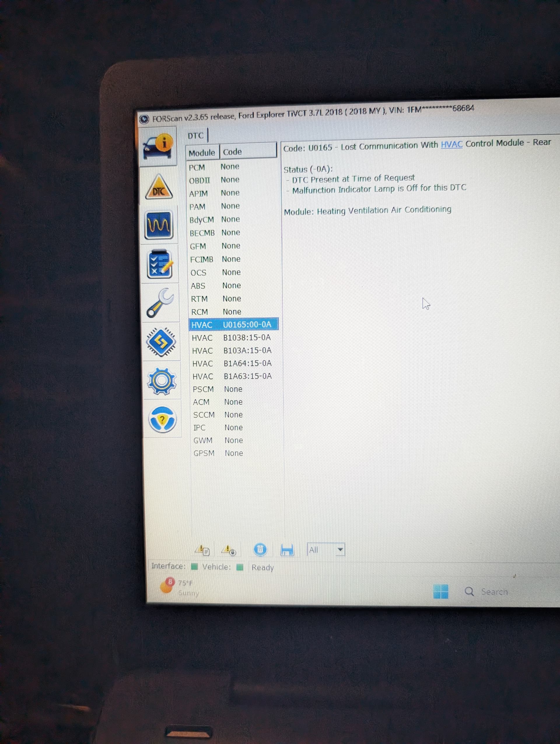Viewport: 560px width, 744px height.
Task: Open the gear settings section
Action: (x=162, y=381)
